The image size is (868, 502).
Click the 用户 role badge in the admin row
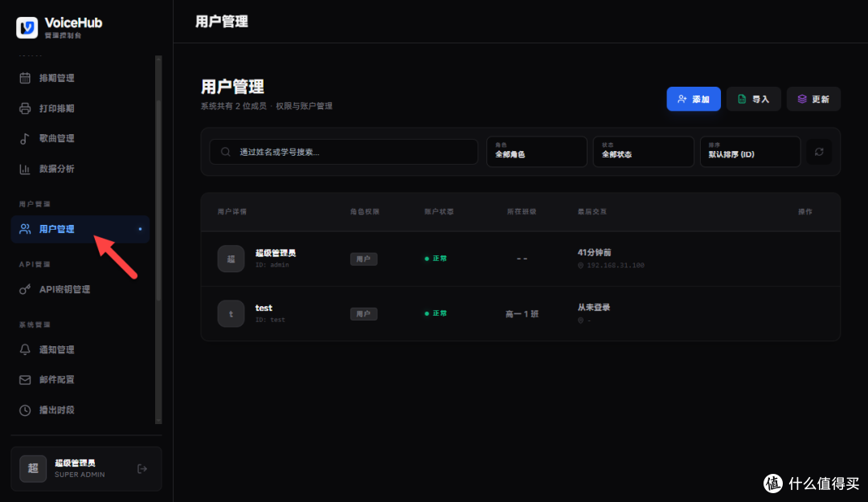pos(364,259)
